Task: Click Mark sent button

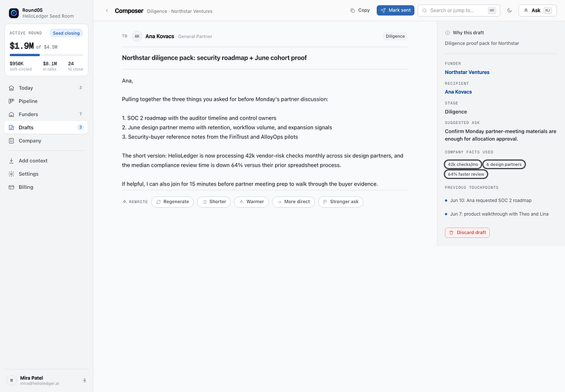Action: point(395,10)
